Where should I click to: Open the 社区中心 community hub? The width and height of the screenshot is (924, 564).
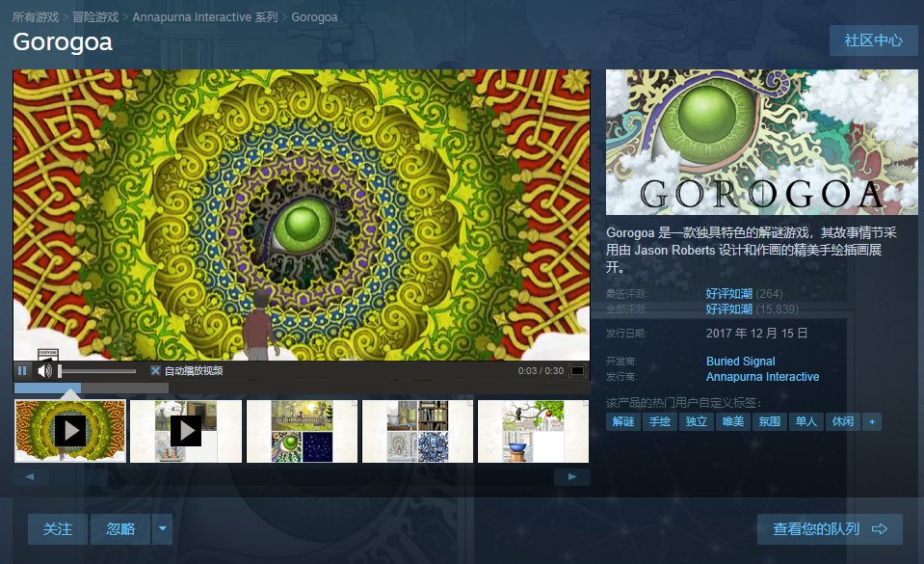pos(873,40)
